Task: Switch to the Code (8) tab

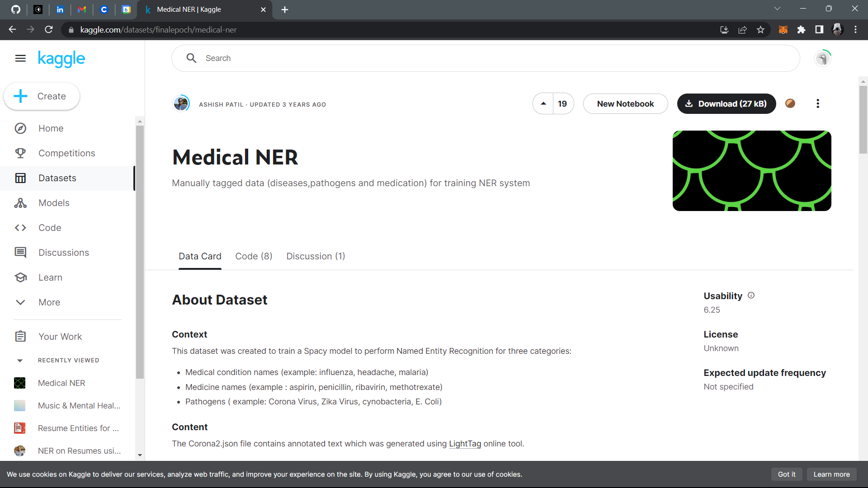Action: pos(254,256)
